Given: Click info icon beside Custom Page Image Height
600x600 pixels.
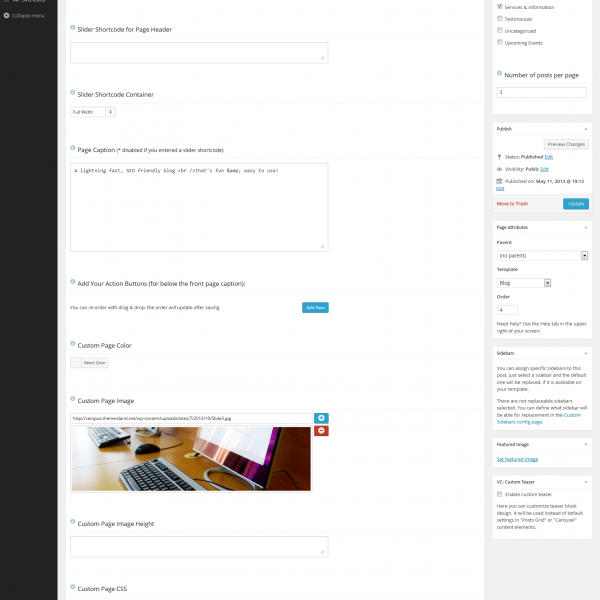Looking at the screenshot, I should click(x=73, y=523).
